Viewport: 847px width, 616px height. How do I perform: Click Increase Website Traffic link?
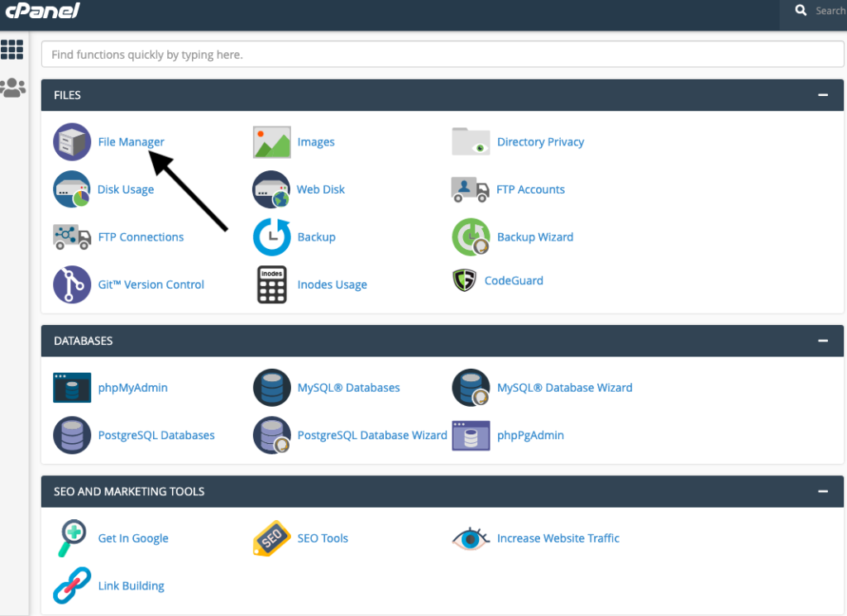click(558, 538)
